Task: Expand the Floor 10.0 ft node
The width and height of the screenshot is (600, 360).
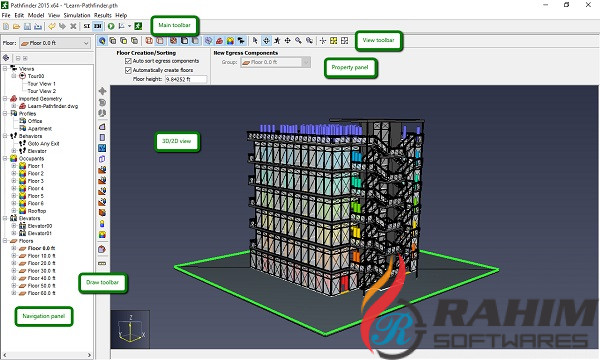Action: click(x=14, y=256)
